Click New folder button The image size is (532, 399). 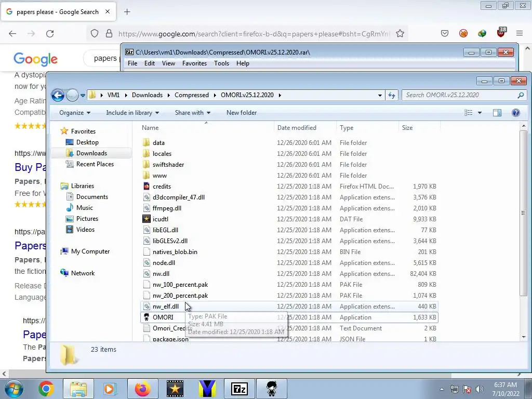point(242,113)
